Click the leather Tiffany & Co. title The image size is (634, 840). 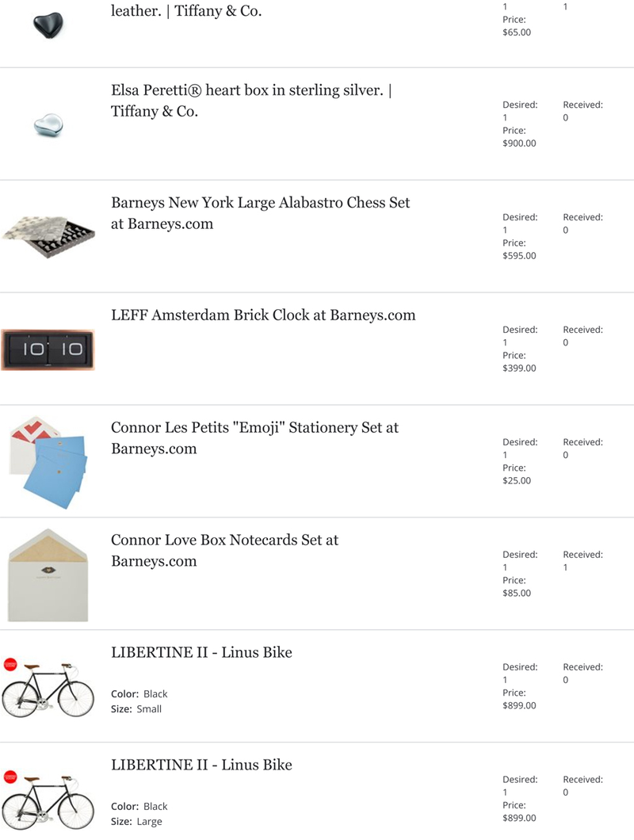[186, 11]
